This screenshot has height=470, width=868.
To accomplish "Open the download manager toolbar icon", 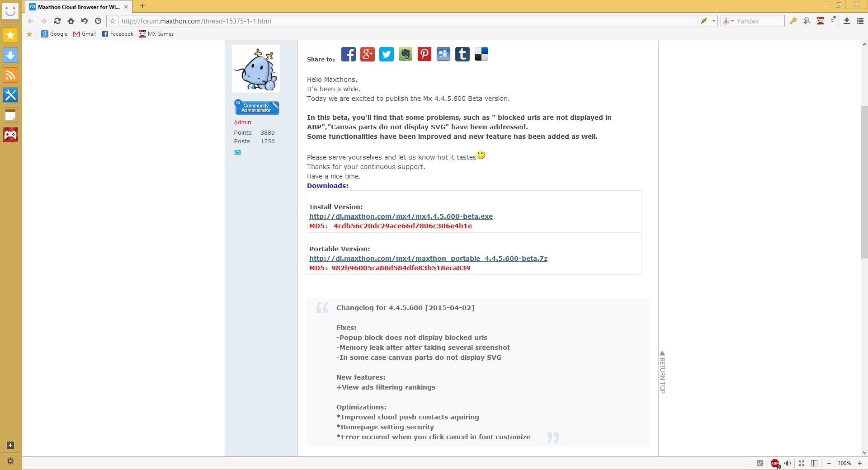I will click(847, 21).
